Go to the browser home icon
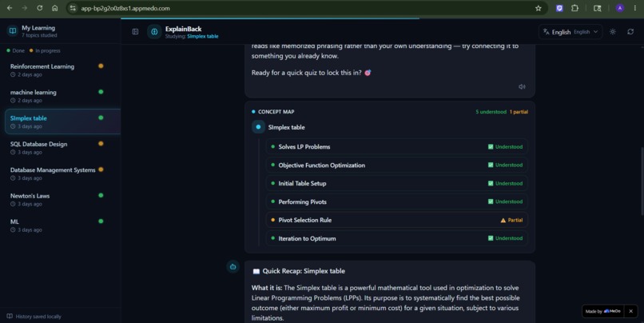This screenshot has height=323, width=644. (x=54, y=8)
